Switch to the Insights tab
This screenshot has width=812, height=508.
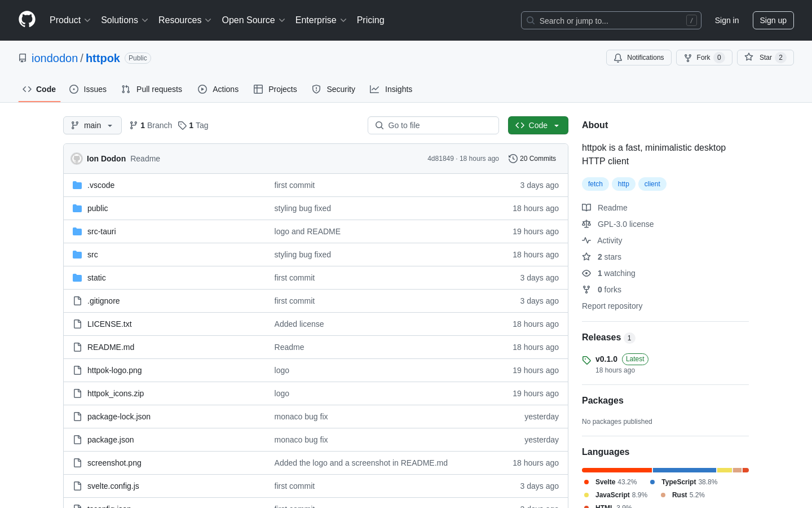click(x=391, y=89)
